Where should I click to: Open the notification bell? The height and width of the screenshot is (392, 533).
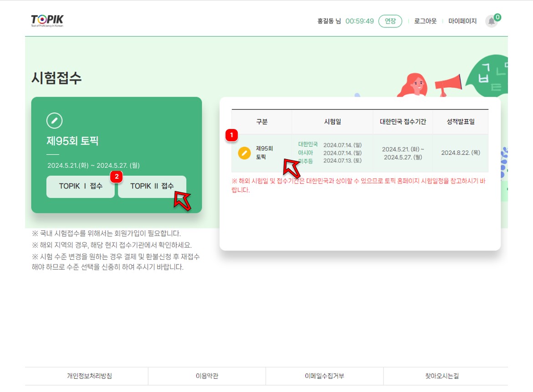pyautogui.click(x=492, y=21)
